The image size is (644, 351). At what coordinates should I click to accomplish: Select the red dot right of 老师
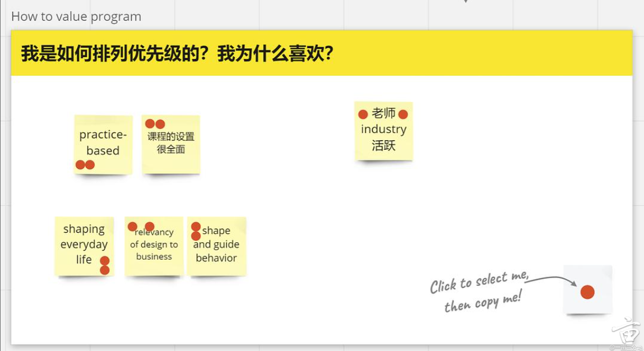403,114
